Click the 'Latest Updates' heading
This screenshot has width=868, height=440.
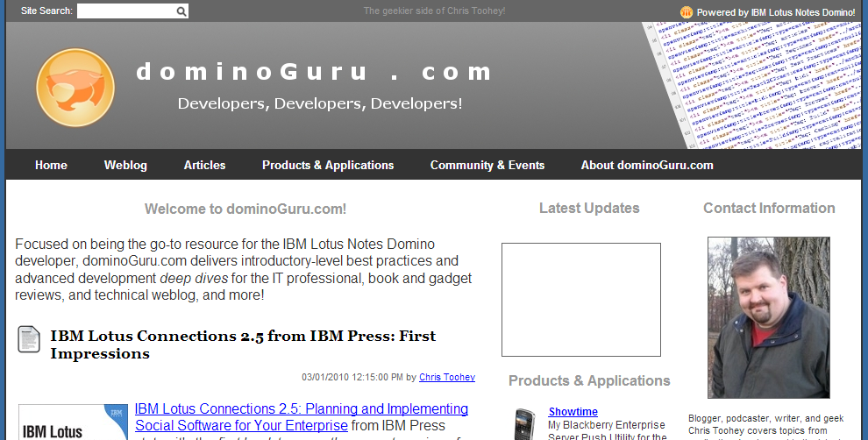click(589, 208)
